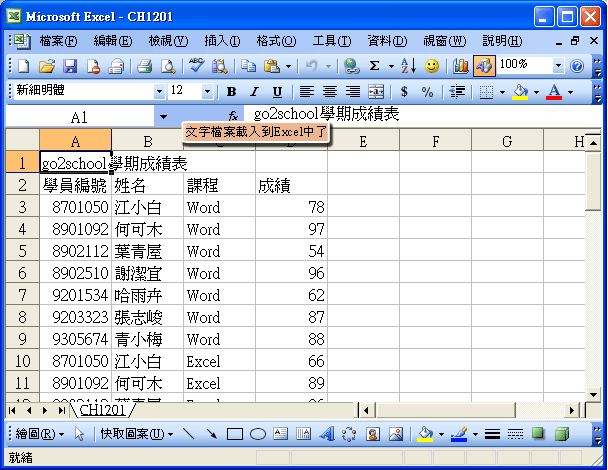Open the 編輯(E) menu

pyautogui.click(x=113, y=41)
